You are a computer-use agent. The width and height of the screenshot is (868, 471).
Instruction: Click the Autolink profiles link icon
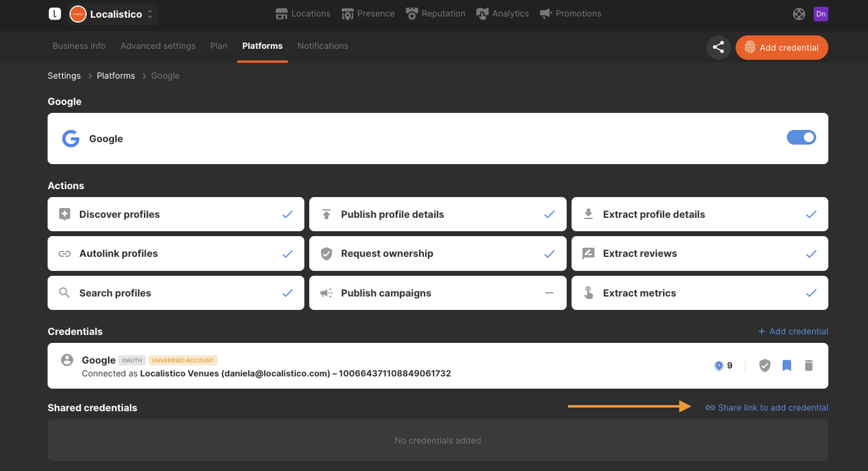65,254
